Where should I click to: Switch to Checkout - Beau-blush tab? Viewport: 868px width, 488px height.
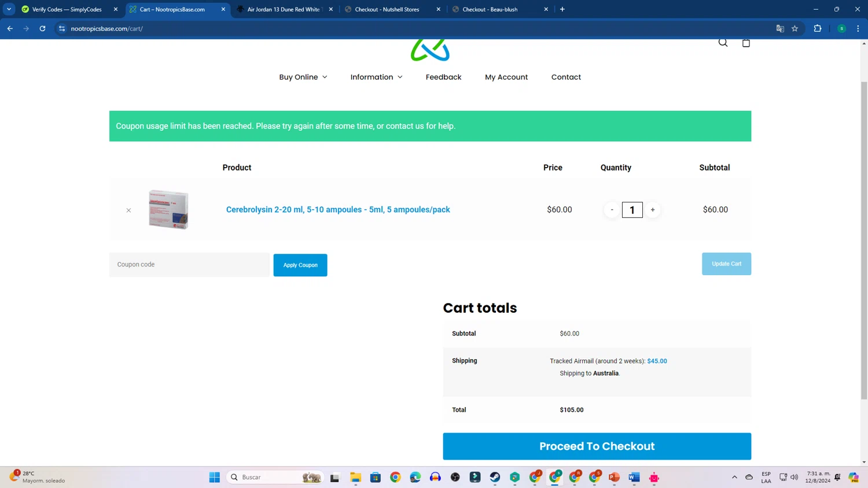click(490, 9)
